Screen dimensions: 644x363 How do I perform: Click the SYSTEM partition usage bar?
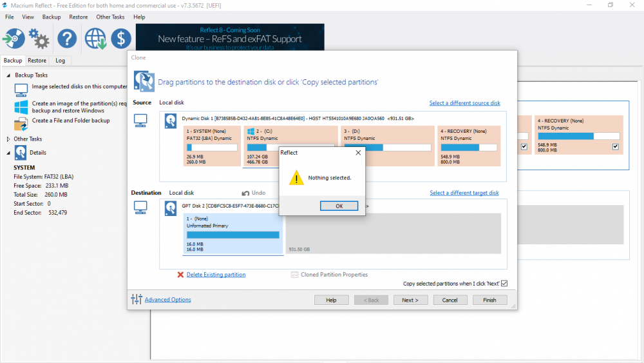(x=212, y=147)
